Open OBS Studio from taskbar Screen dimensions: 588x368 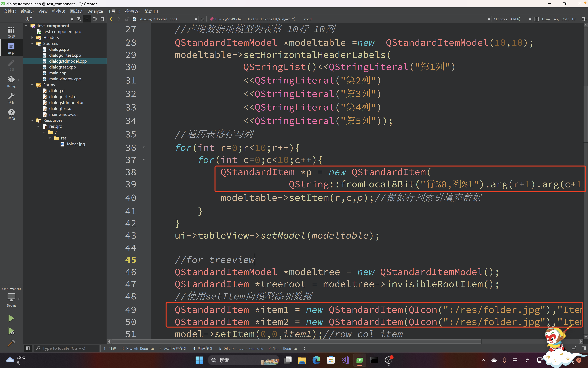[388, 360]
